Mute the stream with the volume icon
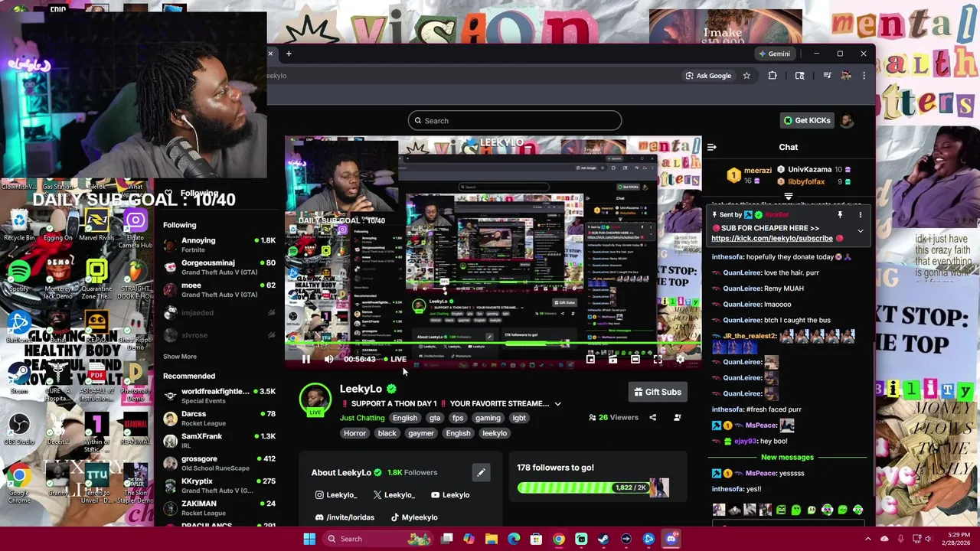 click(x=328, y=359)
